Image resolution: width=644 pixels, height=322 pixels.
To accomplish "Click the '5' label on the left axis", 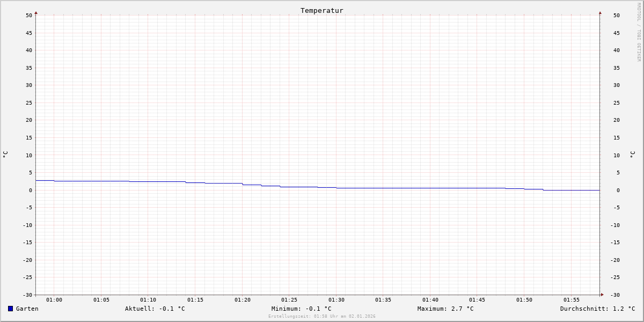I will (31, 172).
